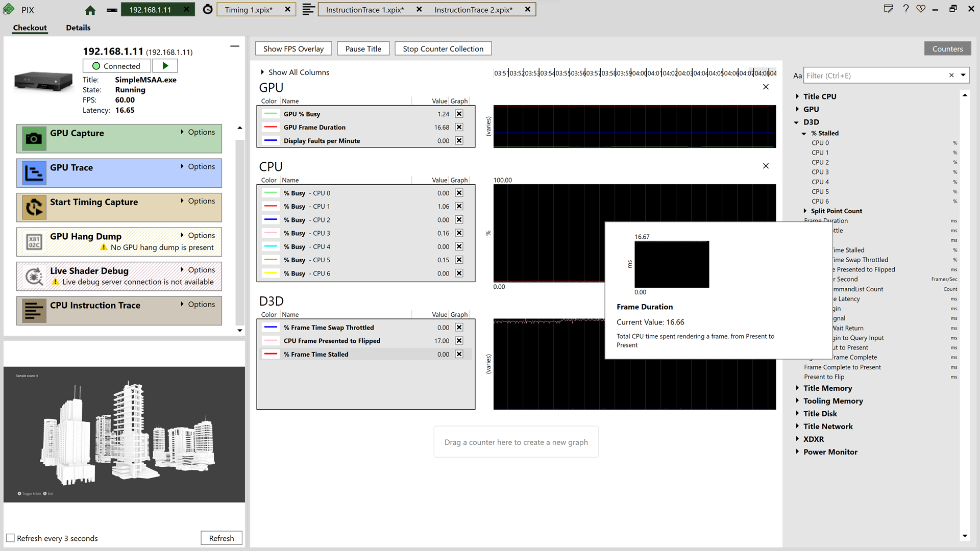Open GPU Capture Options

coord(198,132)
